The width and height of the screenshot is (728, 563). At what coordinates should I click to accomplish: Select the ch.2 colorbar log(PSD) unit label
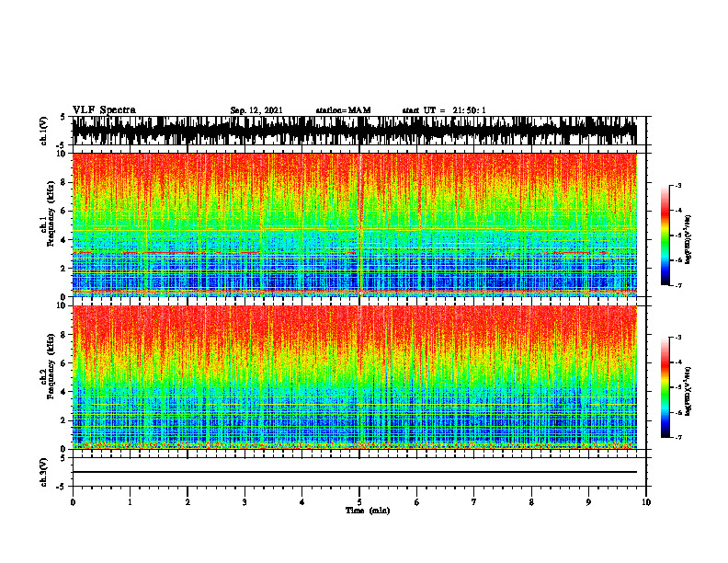[688, 391]
